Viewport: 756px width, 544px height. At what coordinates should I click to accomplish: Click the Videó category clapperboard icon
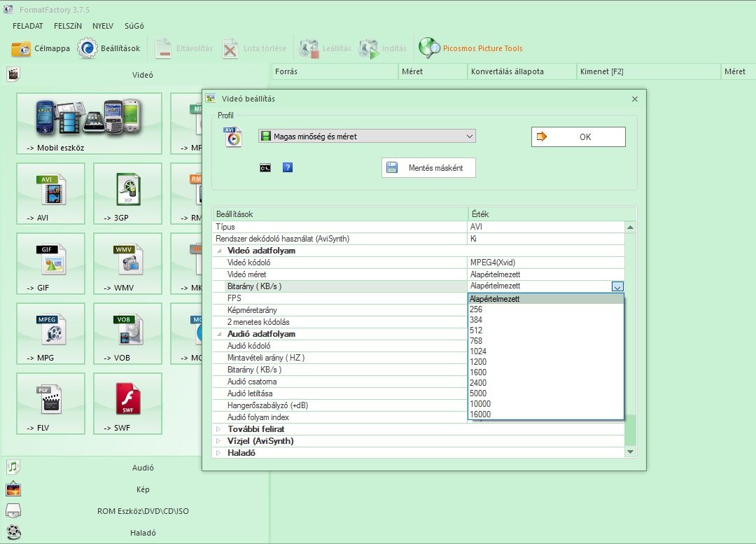pyautogui.click(x=13, y=74)
